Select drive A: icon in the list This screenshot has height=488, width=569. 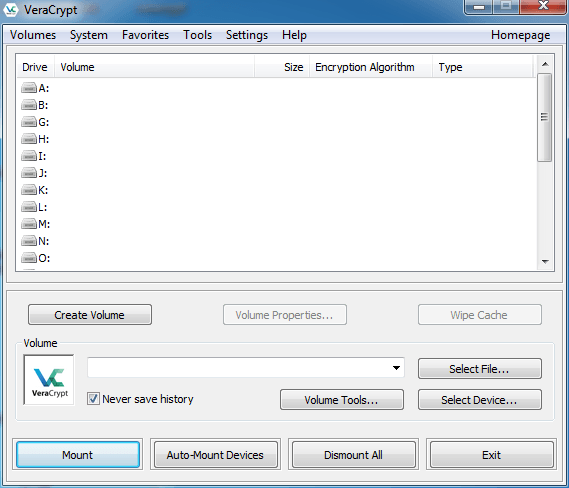[29, 88]
